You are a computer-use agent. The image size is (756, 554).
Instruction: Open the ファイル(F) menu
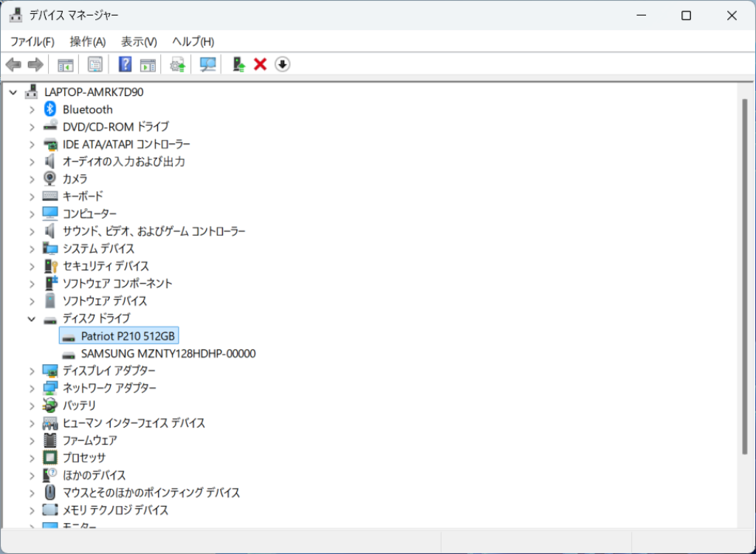pyautogui.click(x=32, y=41)
